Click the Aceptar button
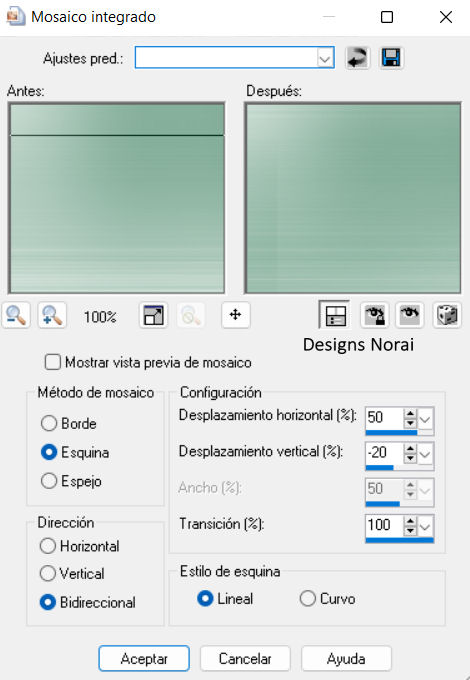Screen dimensions: 470x680 [144, 658]
